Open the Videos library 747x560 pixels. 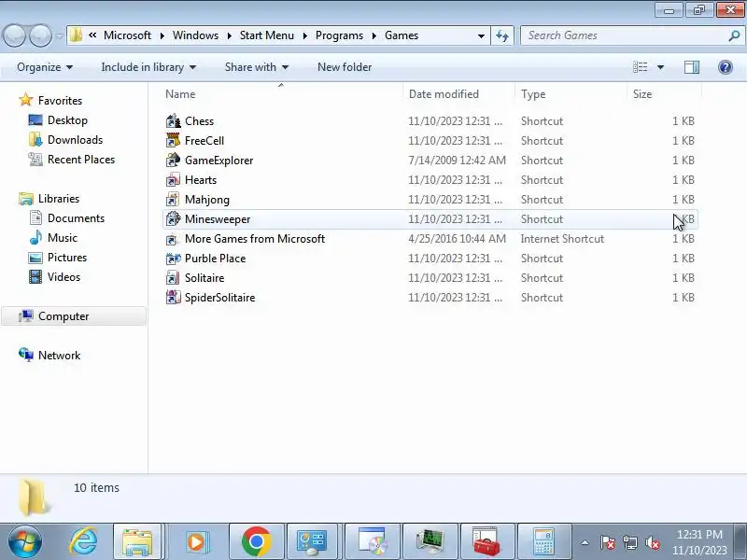point(63,276)
